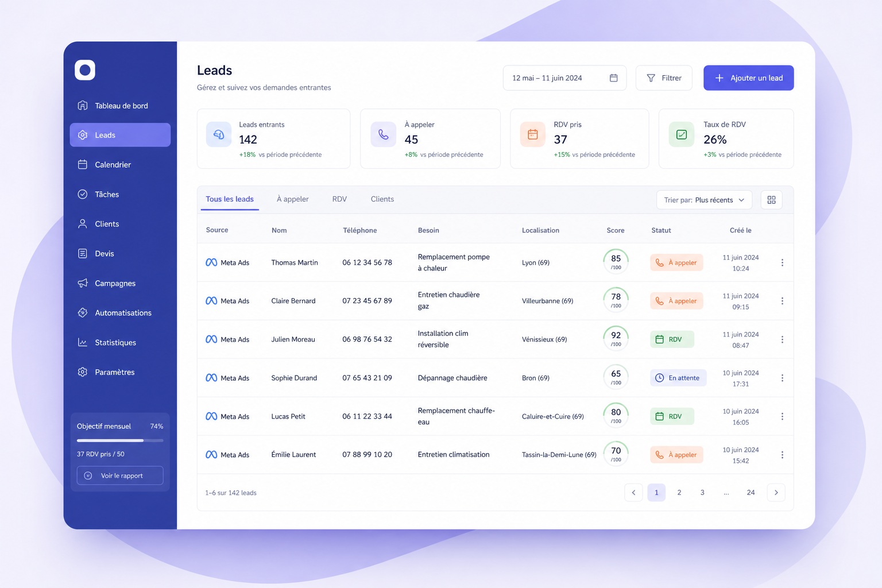Switch to the À appeler tab
Image resolution: width=882 pixels, height=588 pixels.
293,199
